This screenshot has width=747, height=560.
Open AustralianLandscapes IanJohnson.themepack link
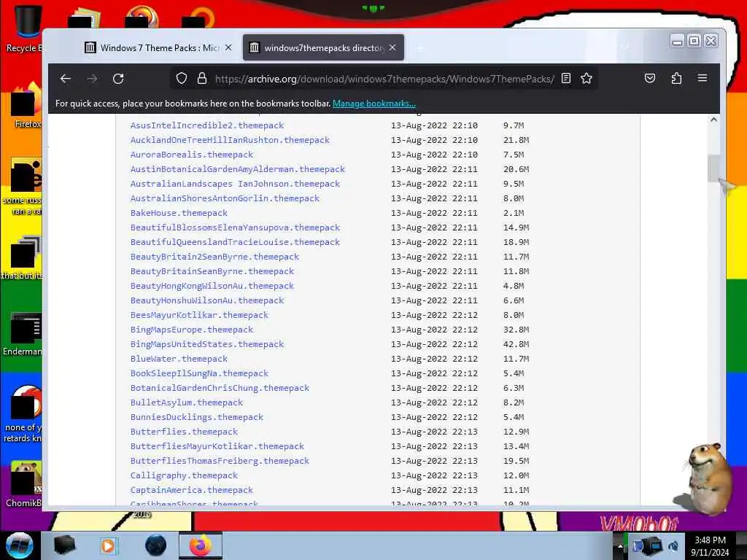coord(236,184)
